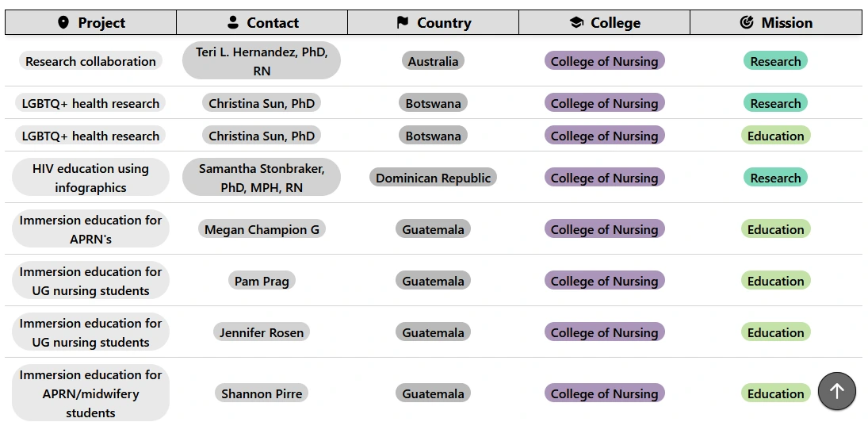The image size is (868, 422).
Task: Choose the Megan Champion G contact
Action: (262, 229)
